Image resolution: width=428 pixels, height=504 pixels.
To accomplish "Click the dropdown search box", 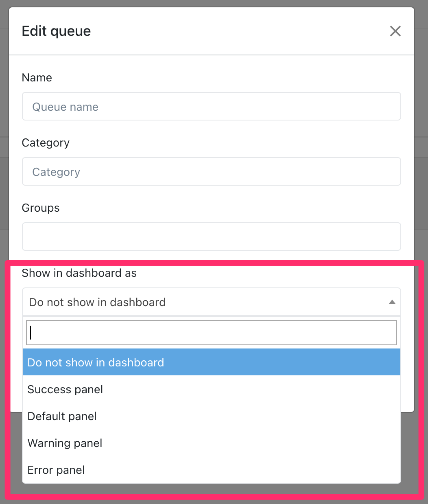I will (x=212, y=333).
